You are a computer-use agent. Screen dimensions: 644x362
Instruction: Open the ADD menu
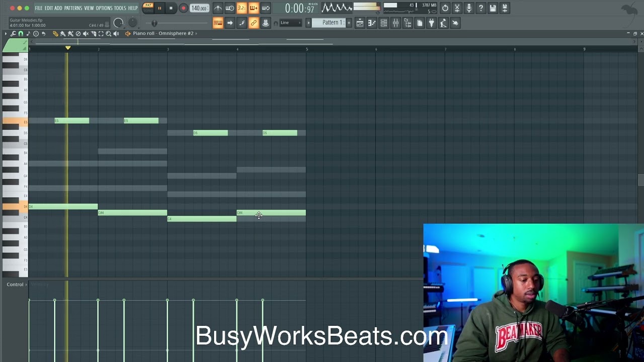[58, 8]
